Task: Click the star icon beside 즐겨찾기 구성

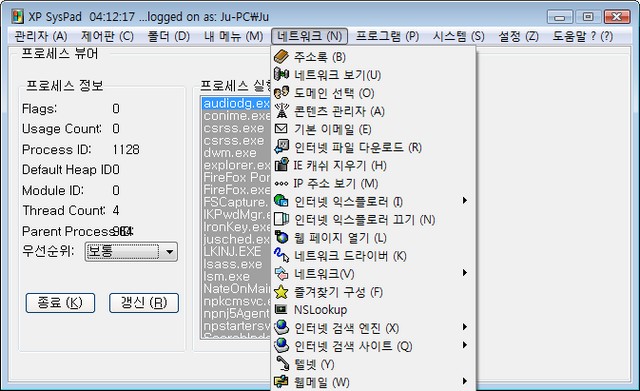Action: [281, 291]
